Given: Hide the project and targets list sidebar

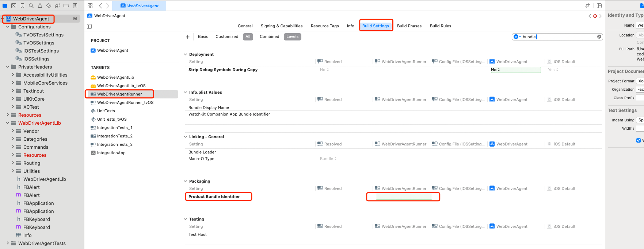Looking at the screenshot, I should coord(89,26).
